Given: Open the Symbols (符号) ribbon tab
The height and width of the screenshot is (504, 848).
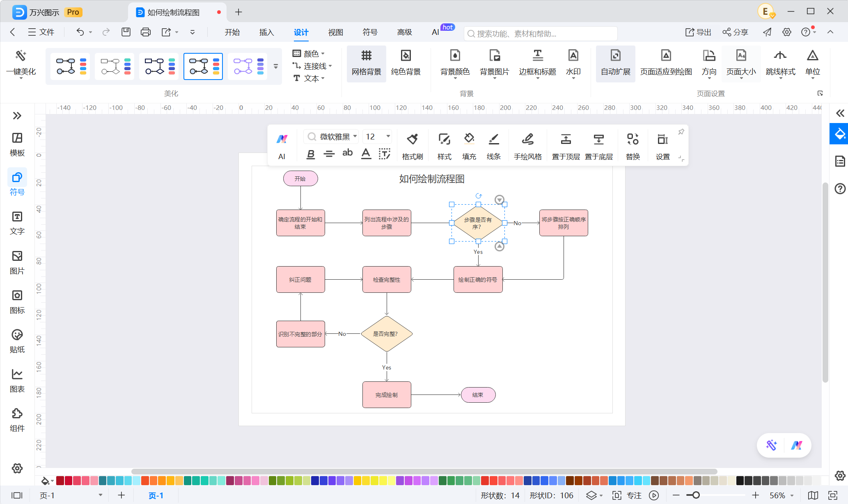Looking at the screenshot, I should (x=370, y=32).
